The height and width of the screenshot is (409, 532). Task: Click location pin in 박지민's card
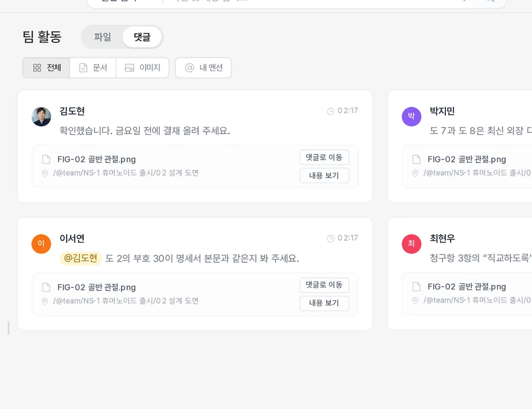point(415,173)
